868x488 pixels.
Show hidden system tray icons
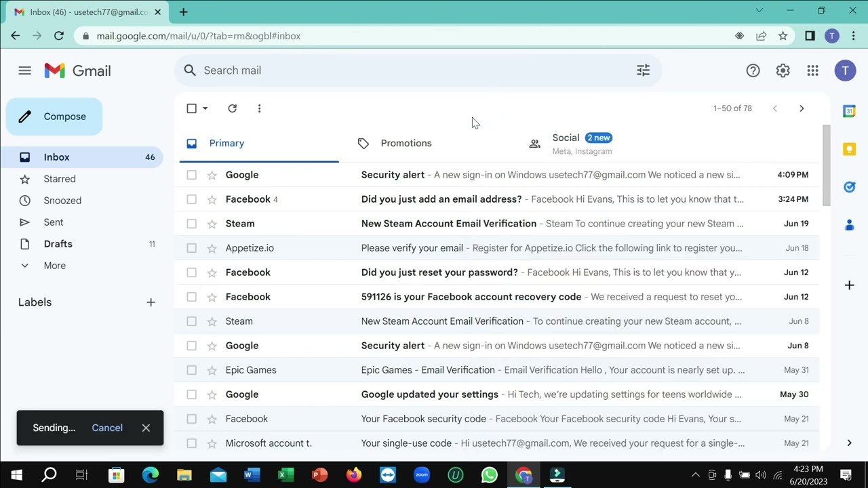click(695, 475)
